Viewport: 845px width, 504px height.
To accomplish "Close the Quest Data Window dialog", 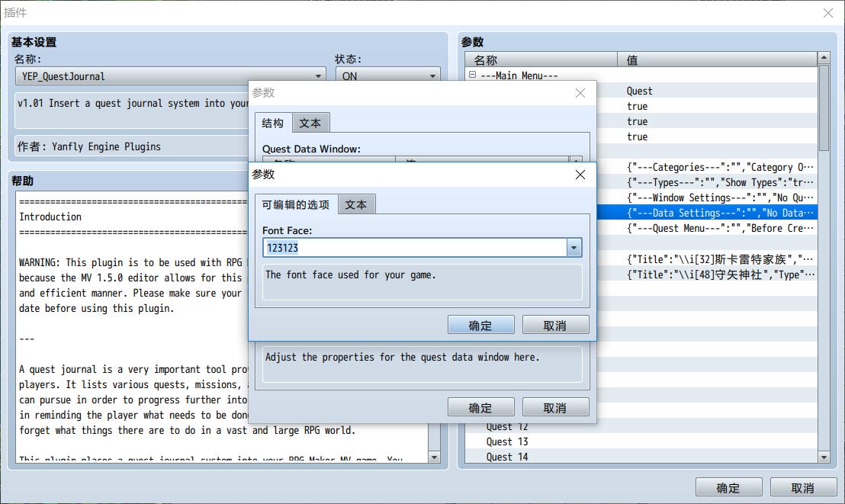I will [580, 93].
